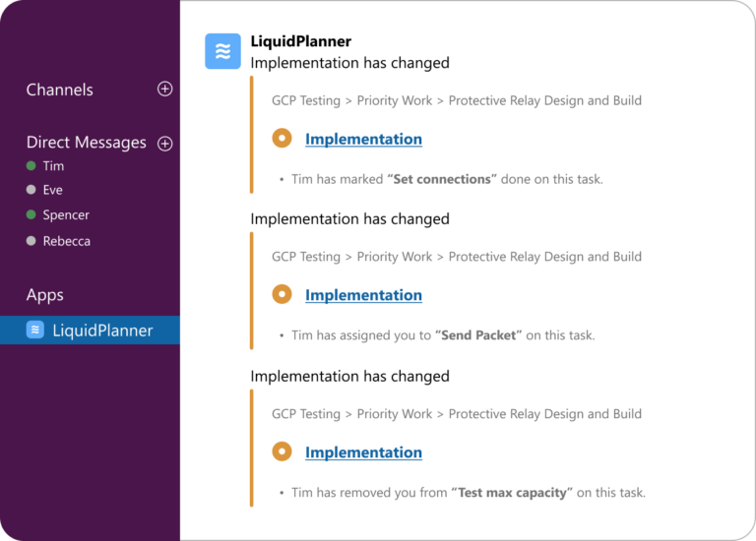The width and height of the screenshot is (756, 541).
Task: Click Spencer's green presence indicator
Action: 31,215
